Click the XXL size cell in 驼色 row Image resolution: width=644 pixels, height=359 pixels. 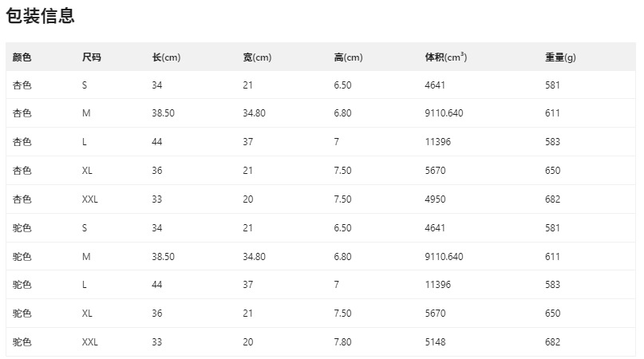point(89,342)
